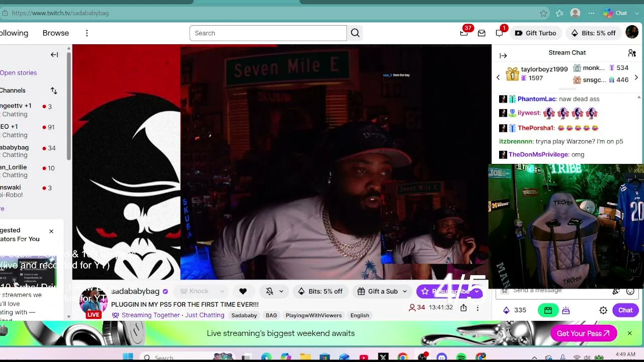This screenshot has height=362, width=644.
Task: Focus the Twitch search field
Action: [x=268, y=33]
